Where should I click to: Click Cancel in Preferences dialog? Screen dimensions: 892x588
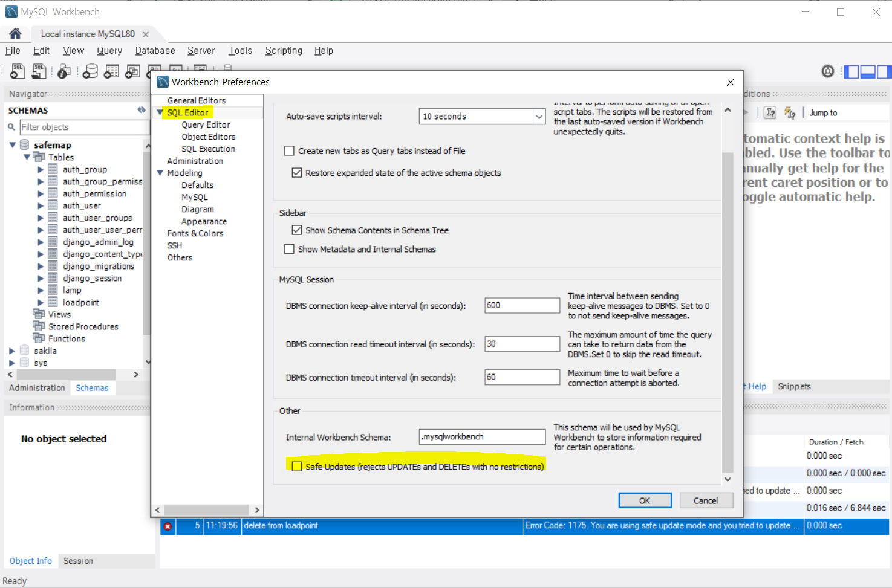click(x=706, y=500)
